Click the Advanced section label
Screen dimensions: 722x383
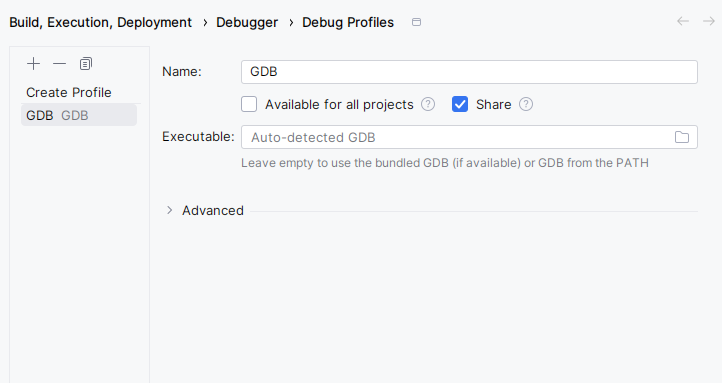coord(213,210)
